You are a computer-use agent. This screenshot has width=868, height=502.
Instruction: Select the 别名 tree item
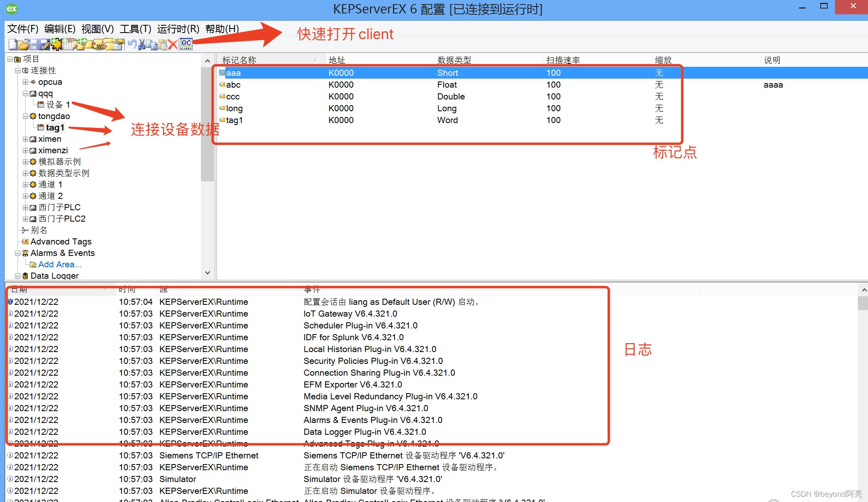click(x=39, y=230)
